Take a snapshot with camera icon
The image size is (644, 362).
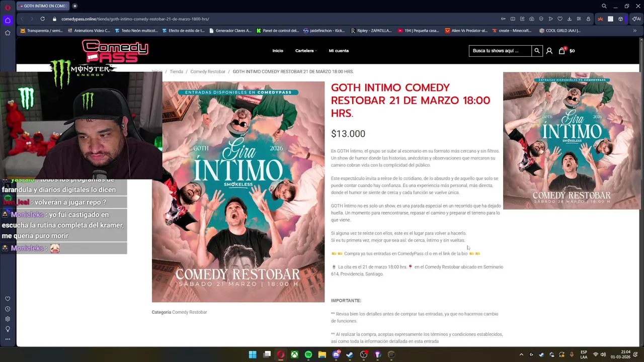point(532,19)
